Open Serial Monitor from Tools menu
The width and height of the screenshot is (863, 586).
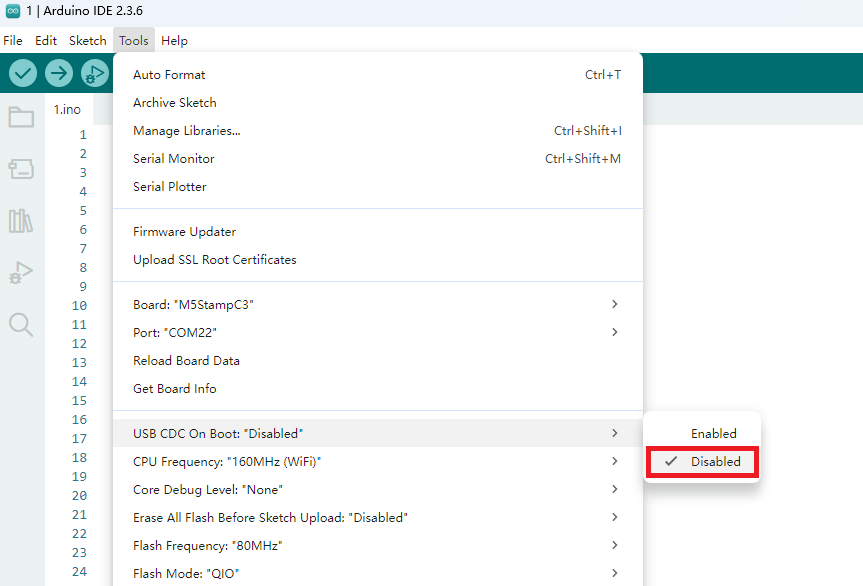[378, 159]
